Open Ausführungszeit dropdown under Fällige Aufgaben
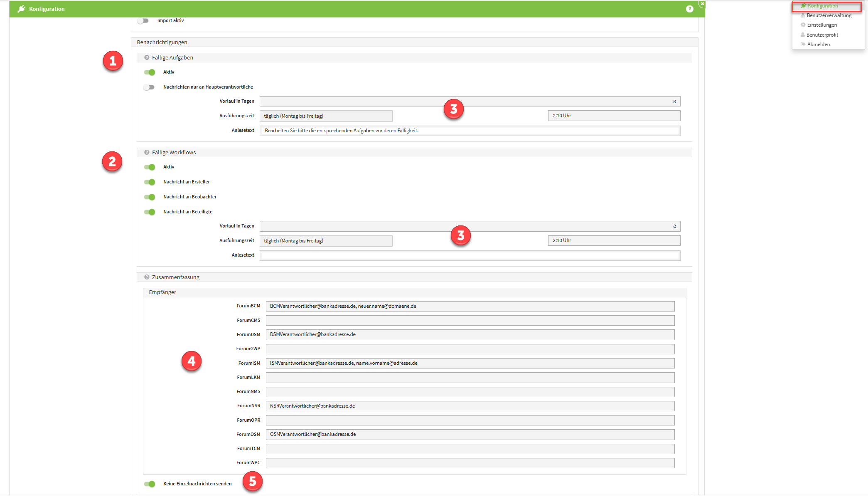The image size is (868, 497). click(326, 116)
